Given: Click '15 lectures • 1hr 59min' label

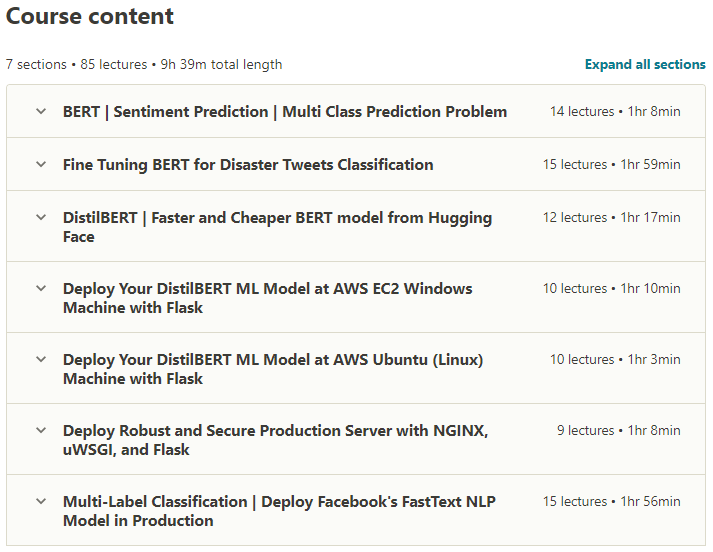Looking at the screenshot, I should click(x=611, y=165).
